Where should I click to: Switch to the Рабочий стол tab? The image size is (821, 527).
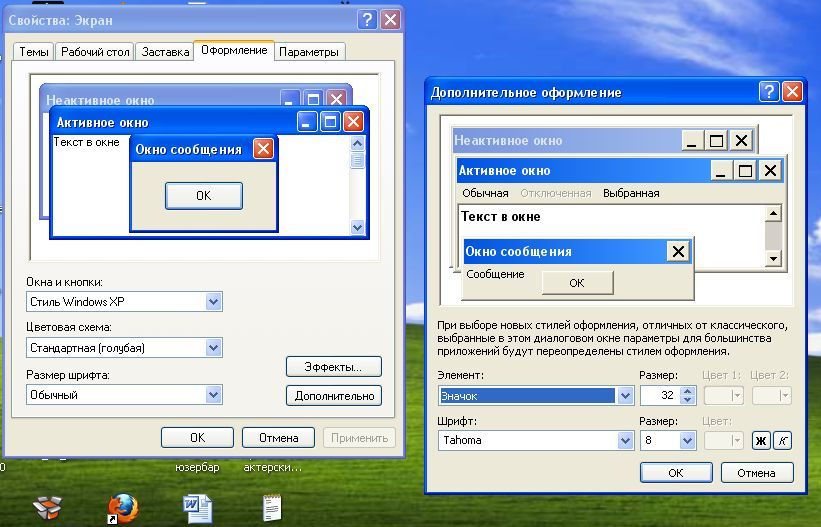(x=95, y=52)
